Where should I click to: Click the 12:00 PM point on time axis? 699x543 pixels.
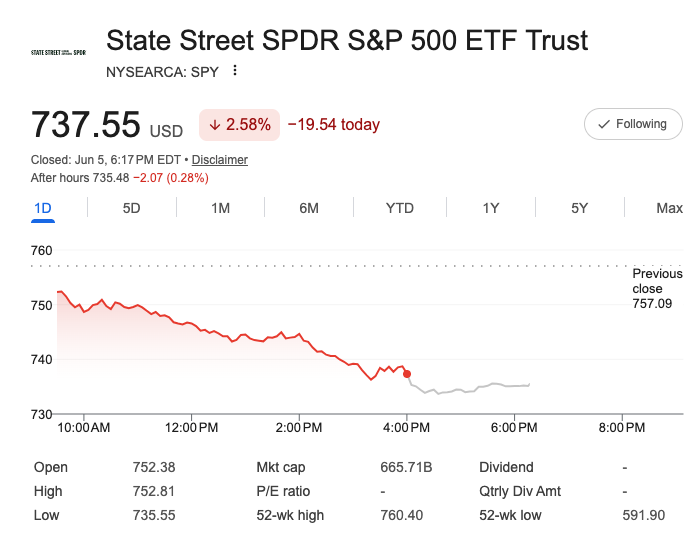[191, 428]
